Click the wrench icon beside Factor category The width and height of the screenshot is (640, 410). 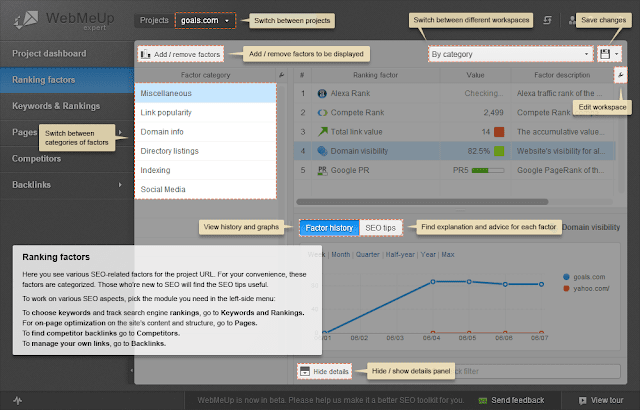281,75
